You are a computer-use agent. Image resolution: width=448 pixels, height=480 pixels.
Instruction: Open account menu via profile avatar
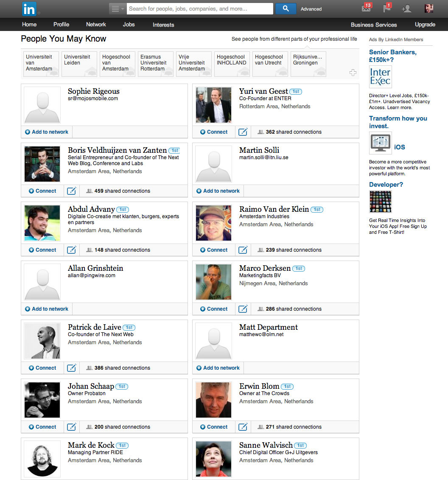(x=429, y=8)
